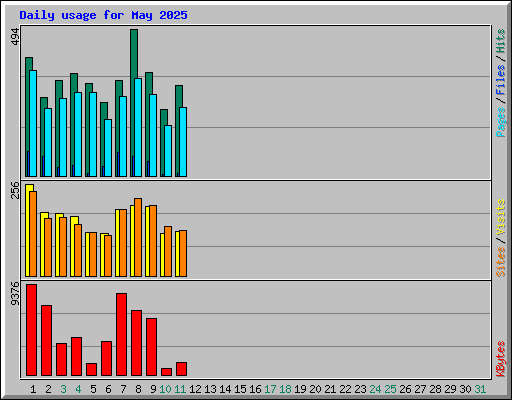
Task: Click the green day 10 axis label
Action: 165,389
